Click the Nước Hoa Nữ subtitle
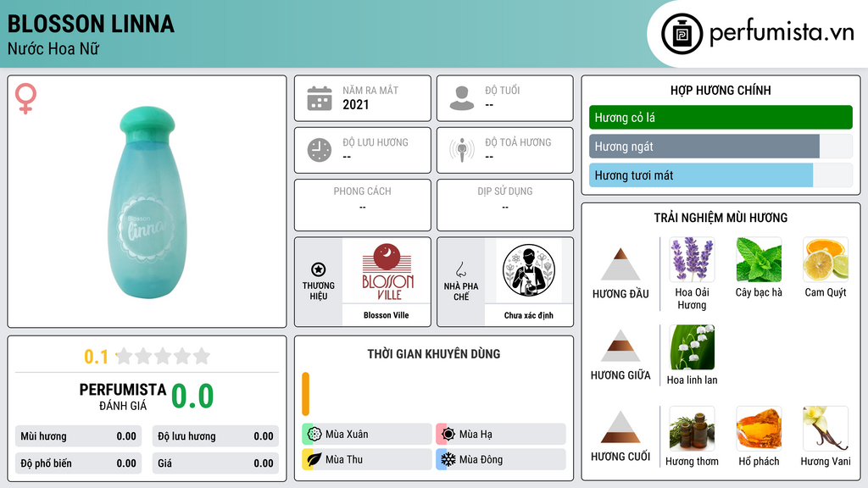868x488 pixels. tap(53, 48)
